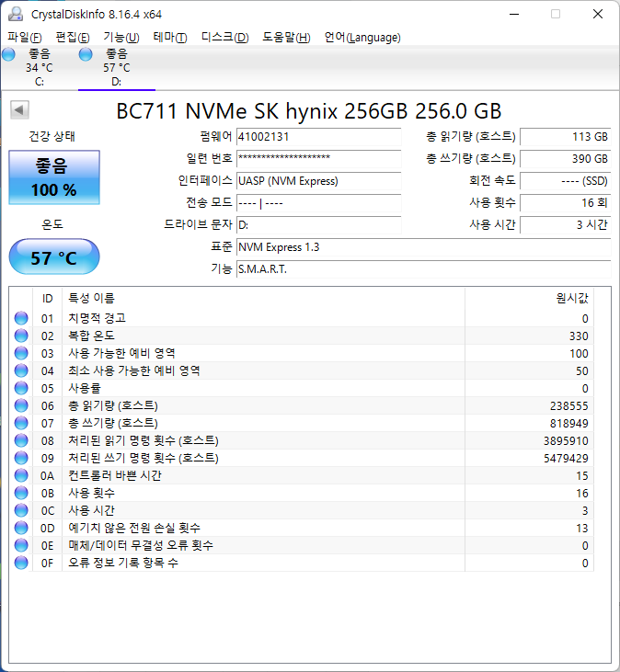Viewport: 620px width, 672px height.
Task: Click the status orb of attribute 0C
Action: [x=21, y=510]
